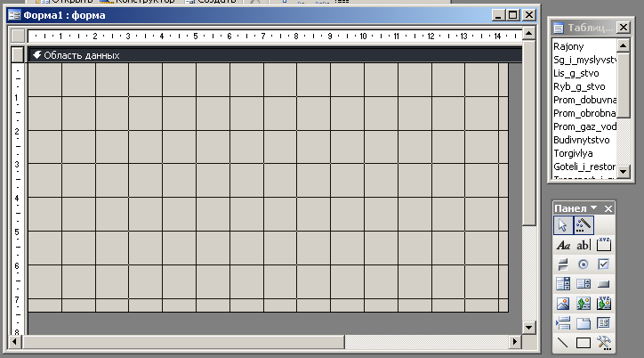This screenshot has height=358, width=644.
Task: Click the field list scroll-down arrow
Action: pyautogui.click(x=623, y=171)
